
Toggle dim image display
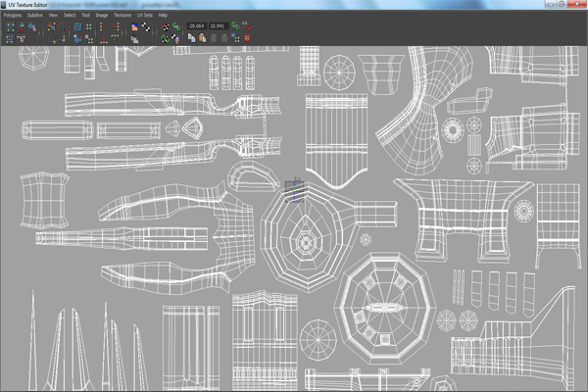134,39
